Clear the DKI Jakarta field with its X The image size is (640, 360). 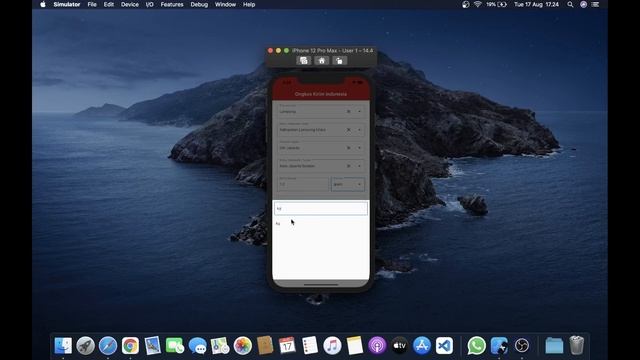coord(349,148)
